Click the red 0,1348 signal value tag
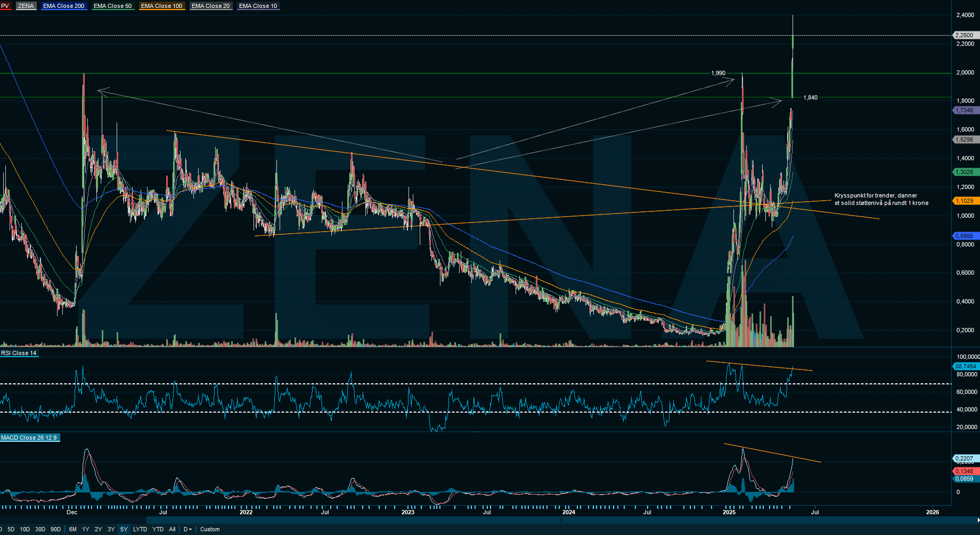Viewport: 980px width, 535px height. click(x=965, y=471)
